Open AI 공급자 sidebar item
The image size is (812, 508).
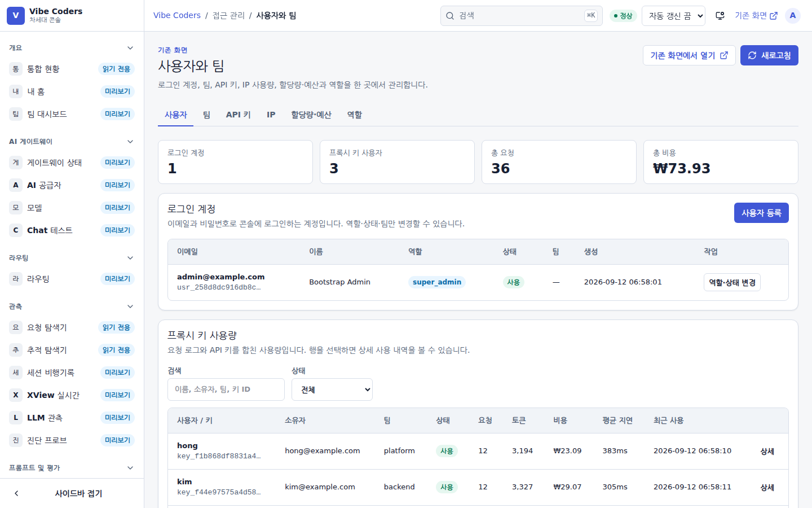pos(72,185)
